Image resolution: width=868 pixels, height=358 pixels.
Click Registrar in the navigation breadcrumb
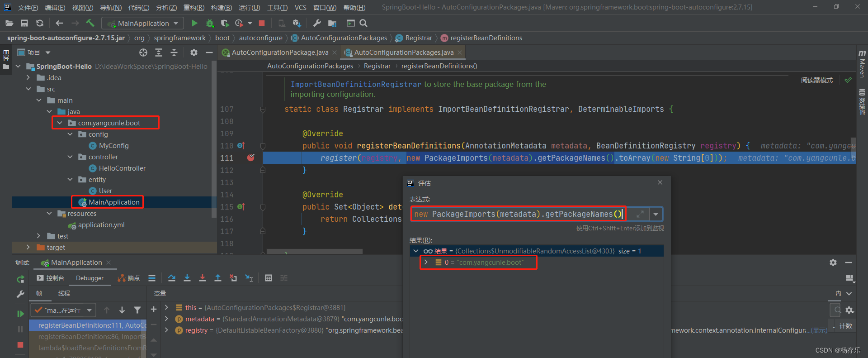click(x=419, y=38)
